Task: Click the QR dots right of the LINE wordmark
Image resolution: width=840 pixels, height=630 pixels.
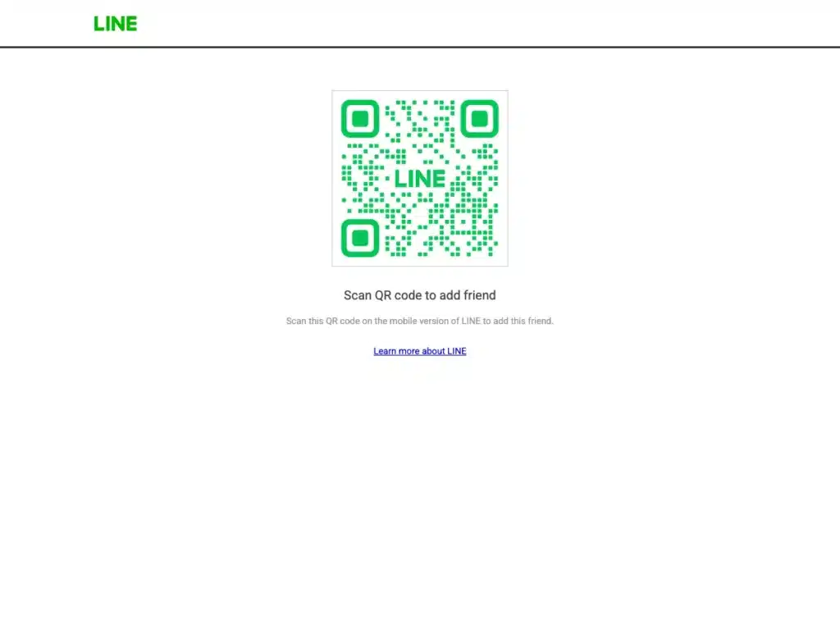Action: [474, 177]
